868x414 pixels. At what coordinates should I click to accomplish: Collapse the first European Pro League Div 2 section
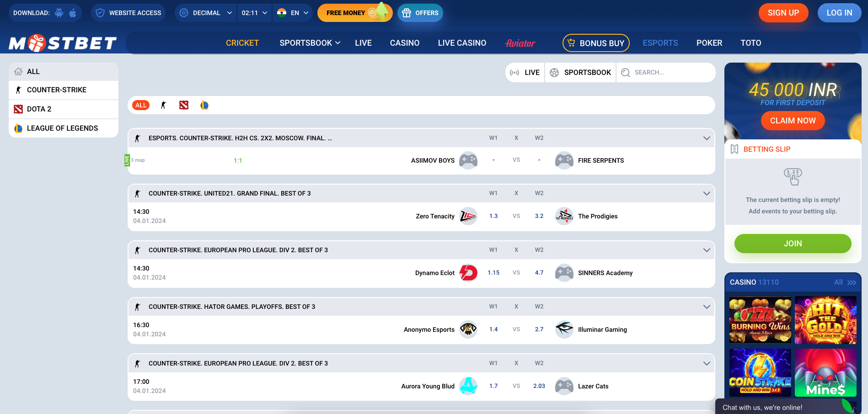[707, 250]
